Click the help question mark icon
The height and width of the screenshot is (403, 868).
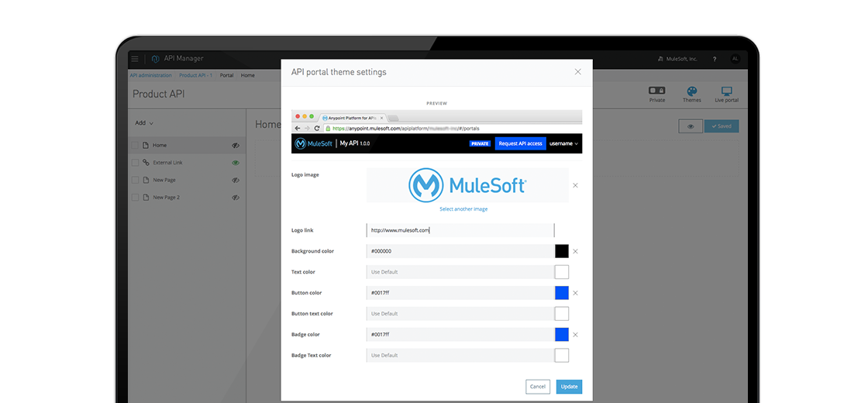[x=715, y=59]
